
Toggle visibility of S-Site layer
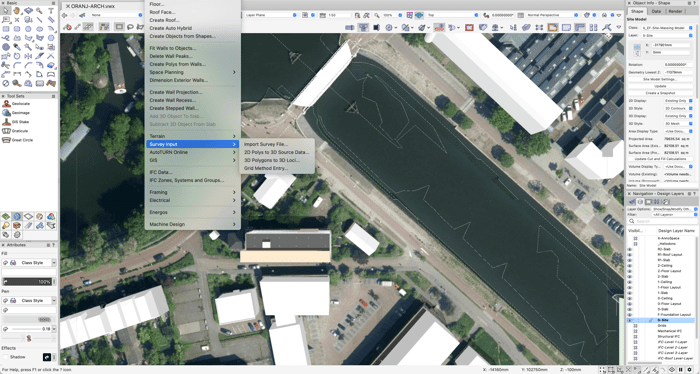pyautogui.click(x=630, y=320)
